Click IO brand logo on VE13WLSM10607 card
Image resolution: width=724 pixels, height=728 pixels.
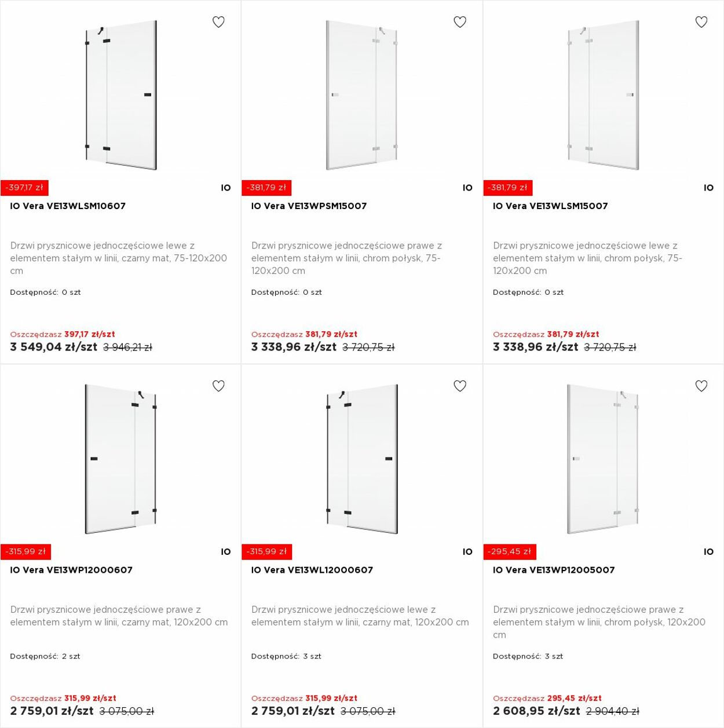(x=226, y=188)
